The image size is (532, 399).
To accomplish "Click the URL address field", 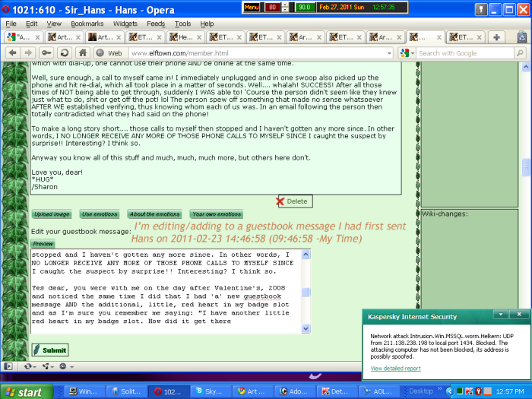I will click(x=258, y=53).
